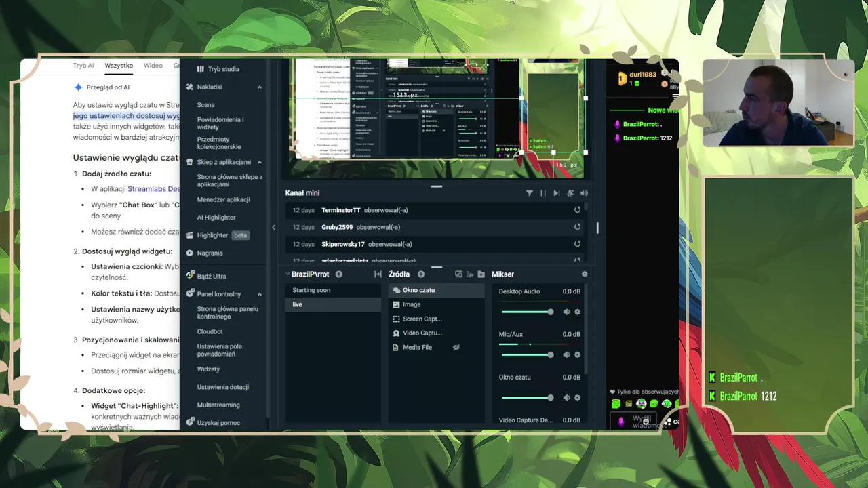Select the Image source
The width and height of the screenshot is (868, 488).
(437, 304)
